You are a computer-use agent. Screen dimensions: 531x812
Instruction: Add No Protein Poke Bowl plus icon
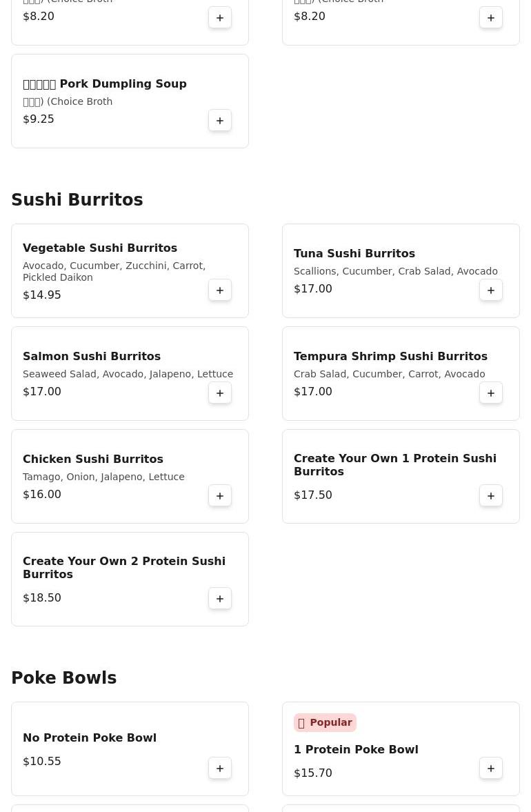point(220,769)
